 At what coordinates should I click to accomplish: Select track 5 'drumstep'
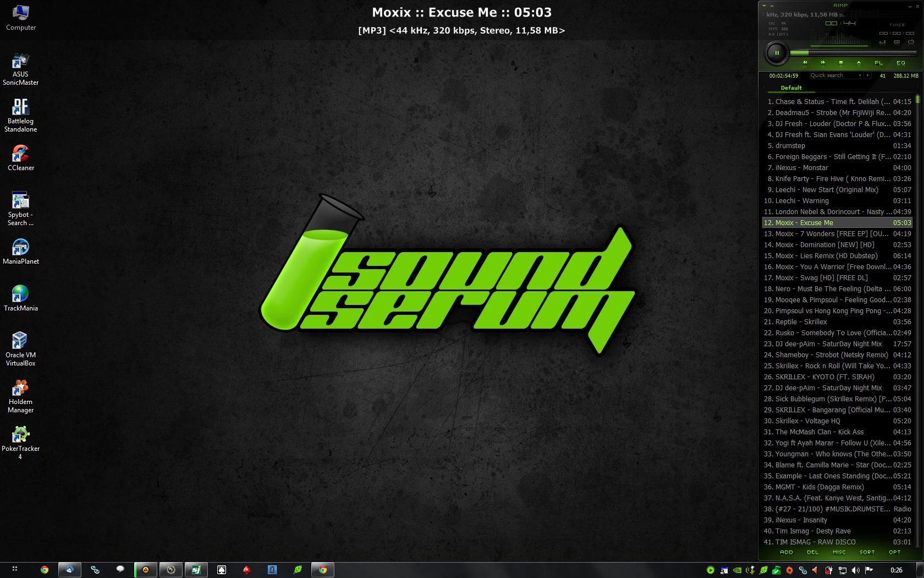point(837,146)
